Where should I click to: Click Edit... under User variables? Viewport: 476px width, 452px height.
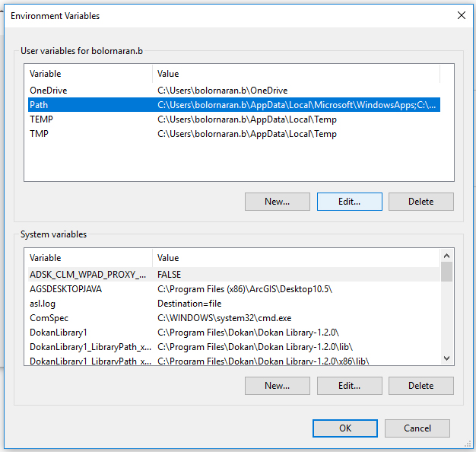click(350, 202)
